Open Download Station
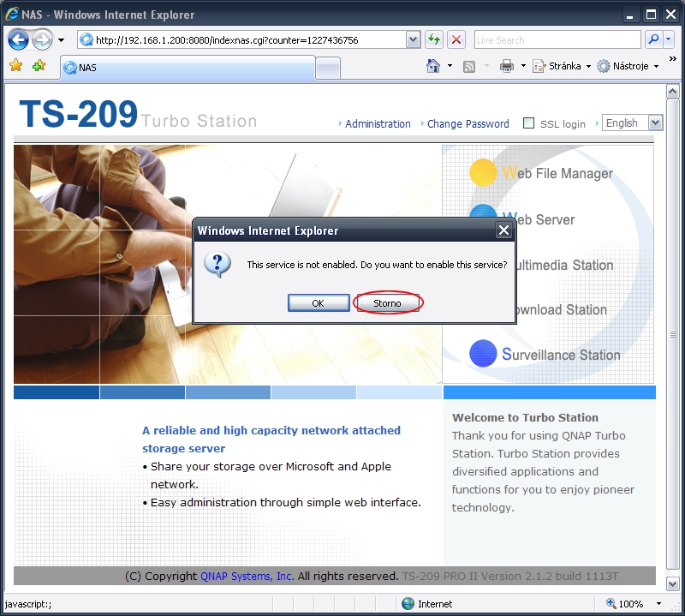This screenshot has height=616, width=685. [562, 309]
